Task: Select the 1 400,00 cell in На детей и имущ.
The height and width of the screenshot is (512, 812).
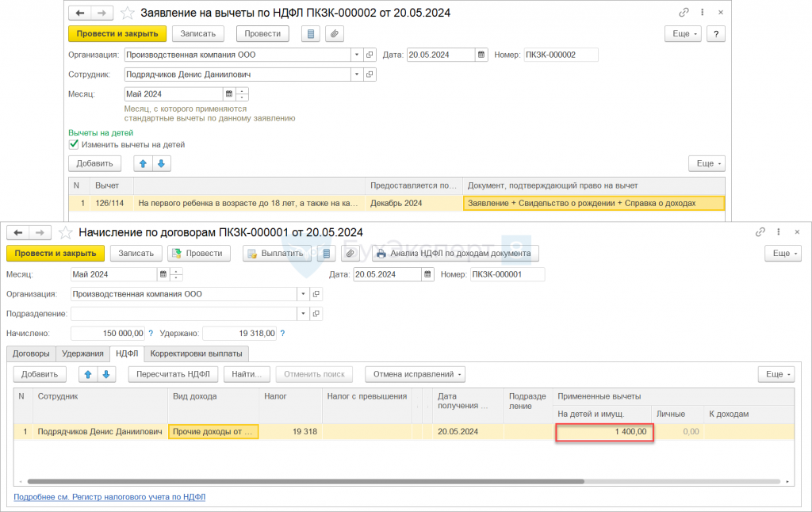Action: point(604,432)
